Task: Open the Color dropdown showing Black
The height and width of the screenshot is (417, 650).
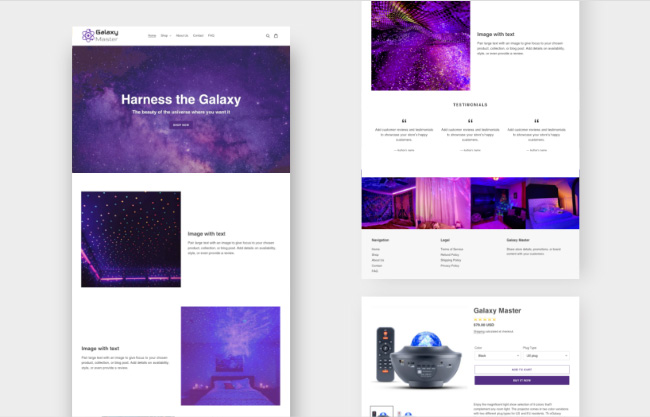Action: pyautogui.click(x=495, y=355)
